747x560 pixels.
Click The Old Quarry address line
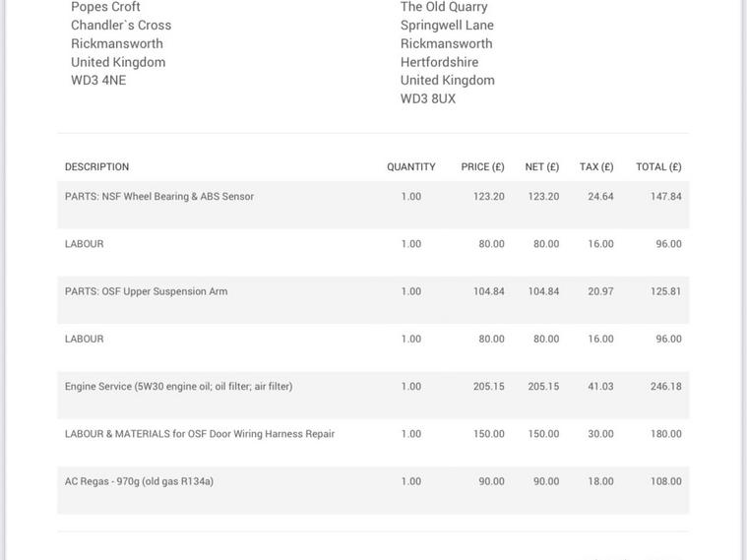pos(444,7)
